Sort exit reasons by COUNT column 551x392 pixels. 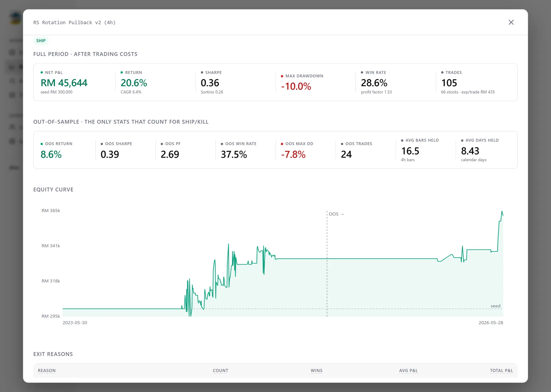click(220, 371)
